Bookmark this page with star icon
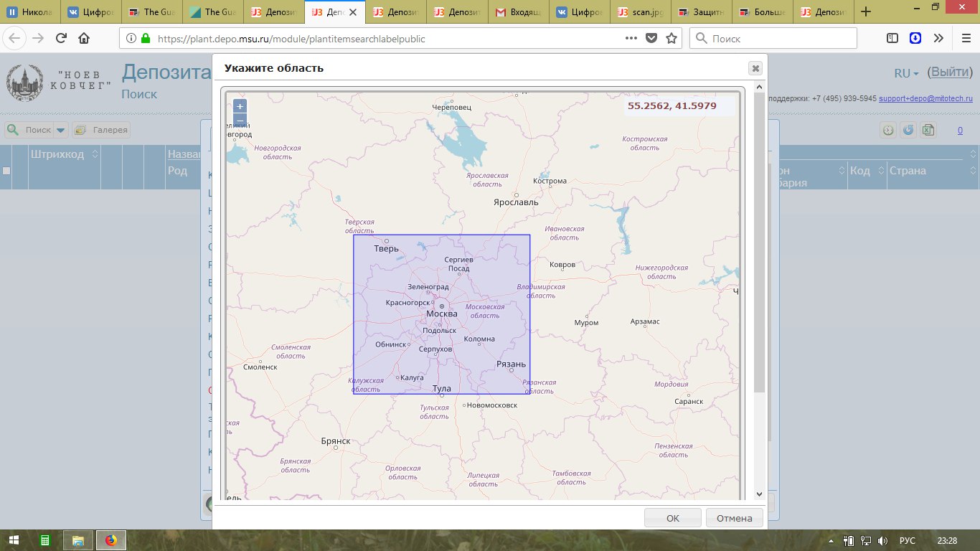Viewport: 980px width, 551px height. (672, 39)
